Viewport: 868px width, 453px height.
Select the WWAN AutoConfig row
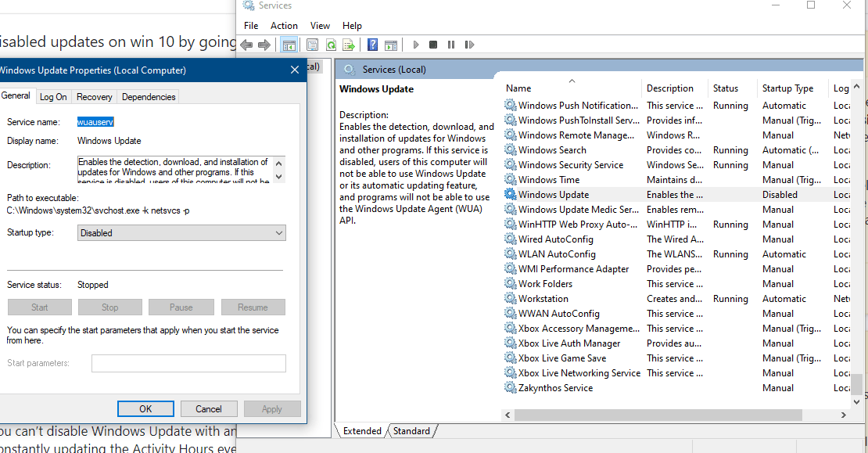pyautogui.click(x=676, y=314)
